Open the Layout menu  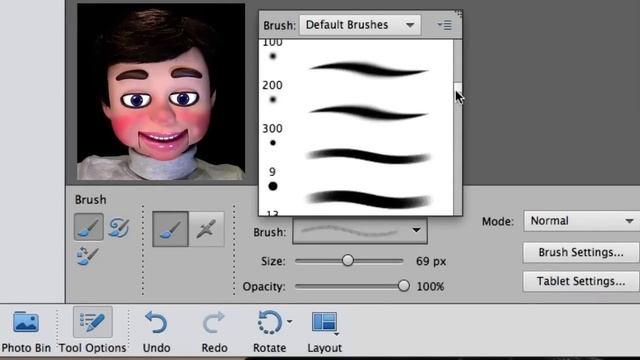pyautogui.click(x=324, y=331)
